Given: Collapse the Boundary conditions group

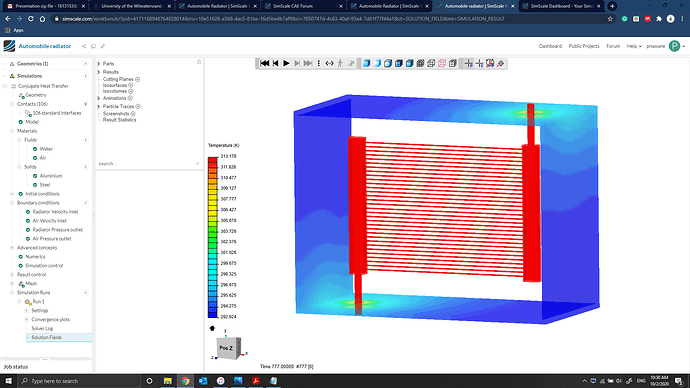Looking at the screenshot, I should click(x=12, y=203).
